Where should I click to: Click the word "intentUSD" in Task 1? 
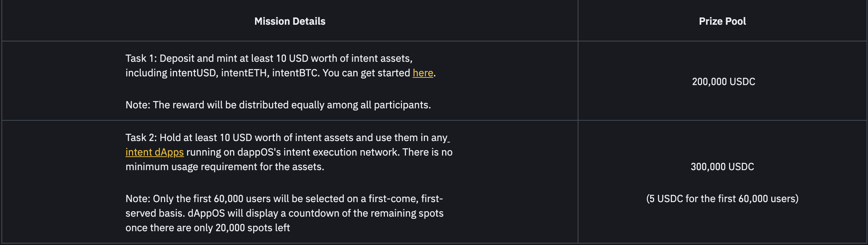[193, 73]
